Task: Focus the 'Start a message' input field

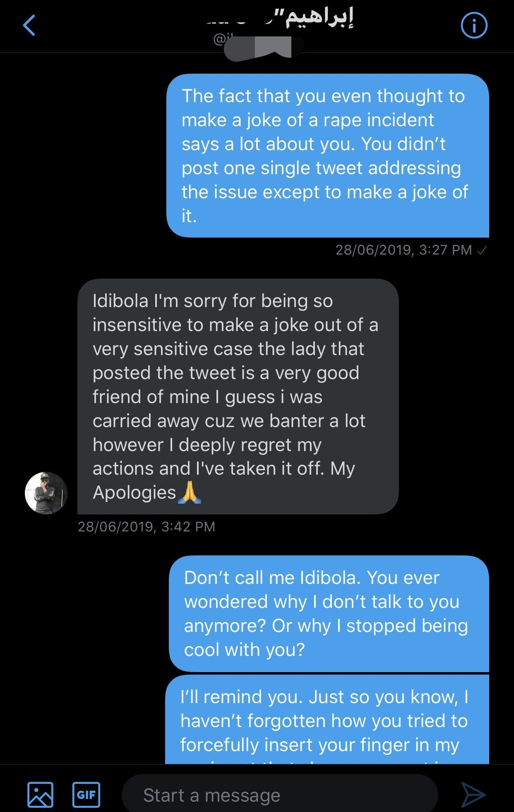Action: click(x=279, y=795)
